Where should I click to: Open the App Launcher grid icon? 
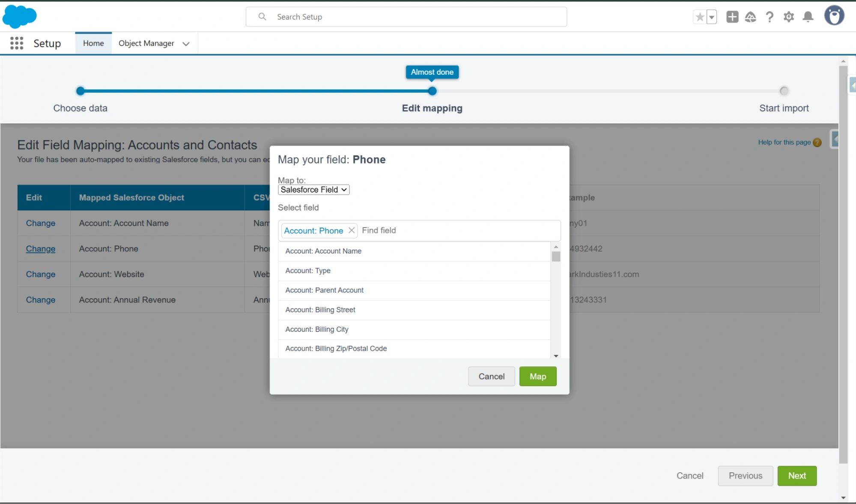click(17, 43)
